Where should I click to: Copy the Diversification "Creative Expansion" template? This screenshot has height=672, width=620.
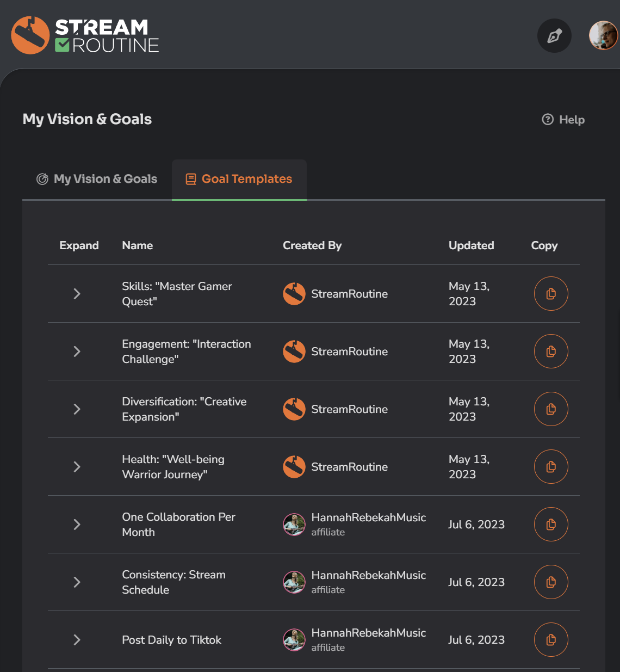(551, 409)
